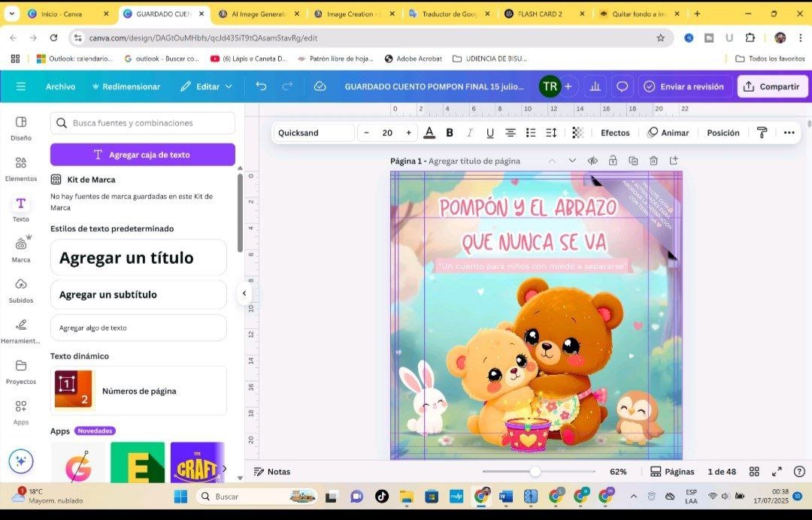Open the Archivo menu
This screenshot has width=812, height=520.
coord(60,86)
